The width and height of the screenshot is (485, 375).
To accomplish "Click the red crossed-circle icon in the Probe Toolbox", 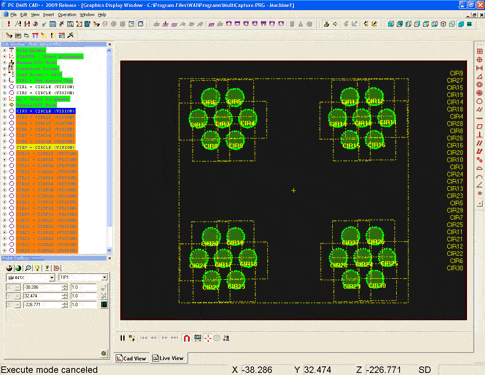I will pos(57,268).
